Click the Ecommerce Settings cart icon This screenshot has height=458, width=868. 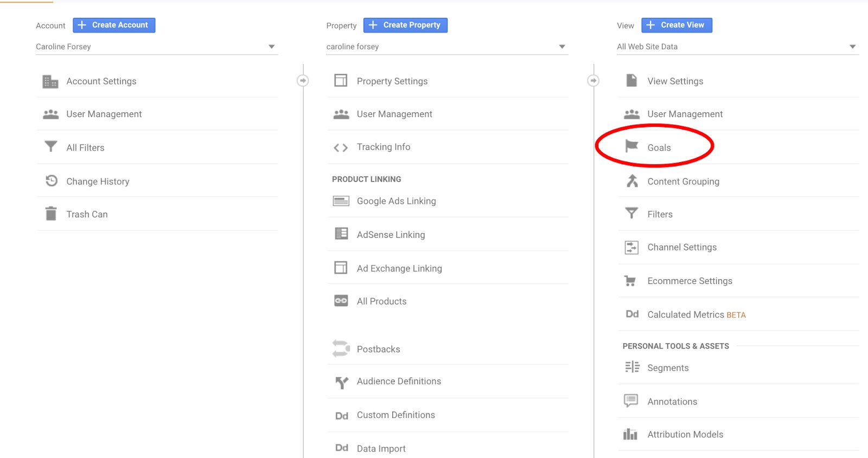click(x=630, y=281)
